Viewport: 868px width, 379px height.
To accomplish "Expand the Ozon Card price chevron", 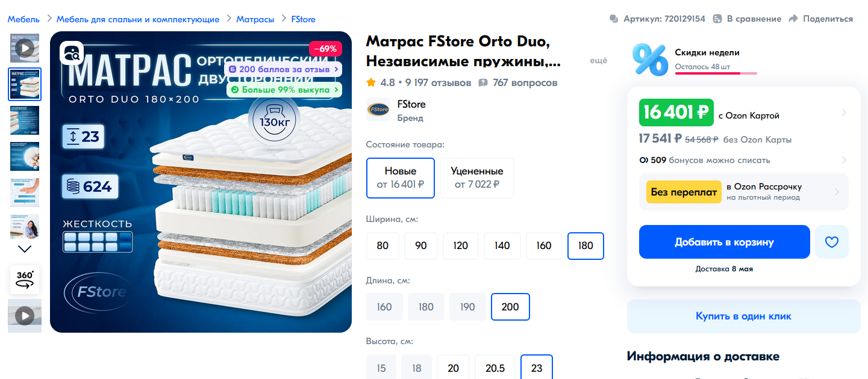I will click(844, 112).
